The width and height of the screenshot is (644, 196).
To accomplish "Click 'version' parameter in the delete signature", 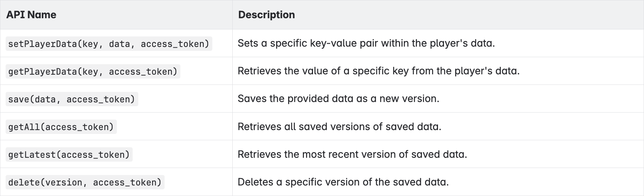I will pyautogui.click(x=64, y=182).
